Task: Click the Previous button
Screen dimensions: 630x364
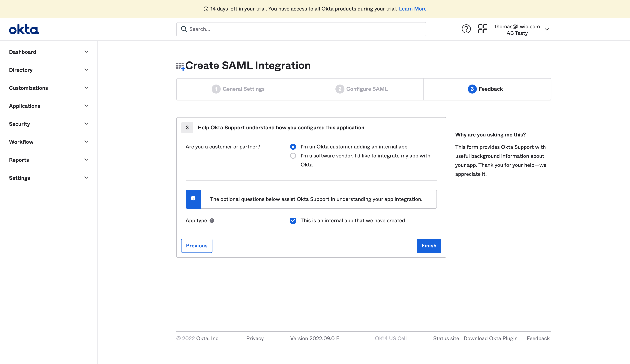Action: point(197,246)
